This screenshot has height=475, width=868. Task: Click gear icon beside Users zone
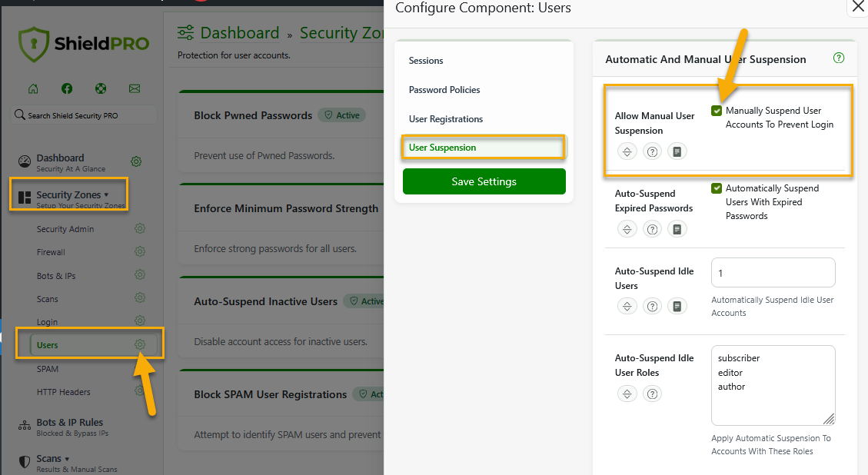(x=140, y=345)
